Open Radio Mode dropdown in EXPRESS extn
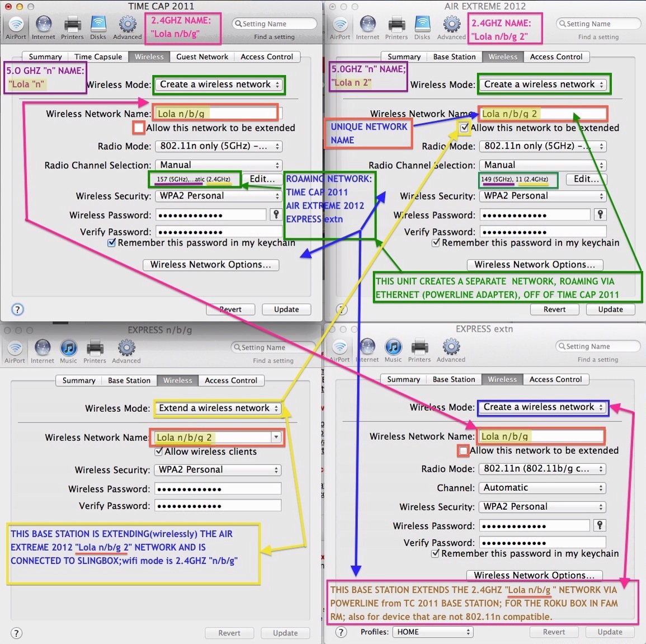Viewport: 646px width, 644px height. pyautogui.click(x=543, y=469)
